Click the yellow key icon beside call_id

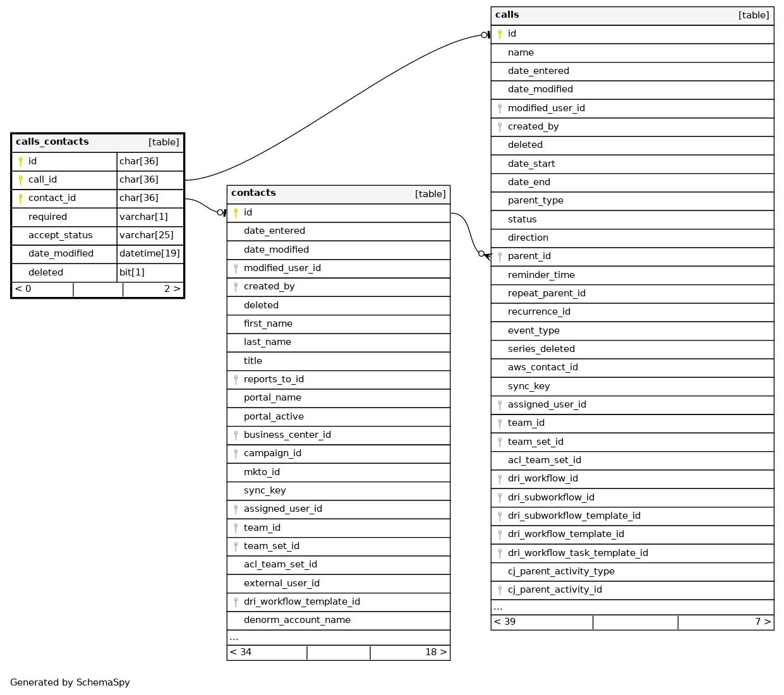[20, 180]
